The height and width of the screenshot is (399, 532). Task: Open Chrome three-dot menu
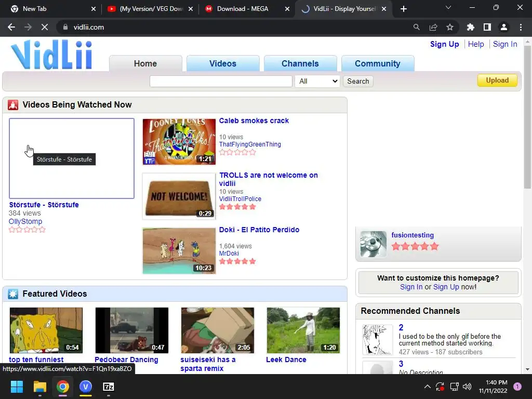[521, 27]
